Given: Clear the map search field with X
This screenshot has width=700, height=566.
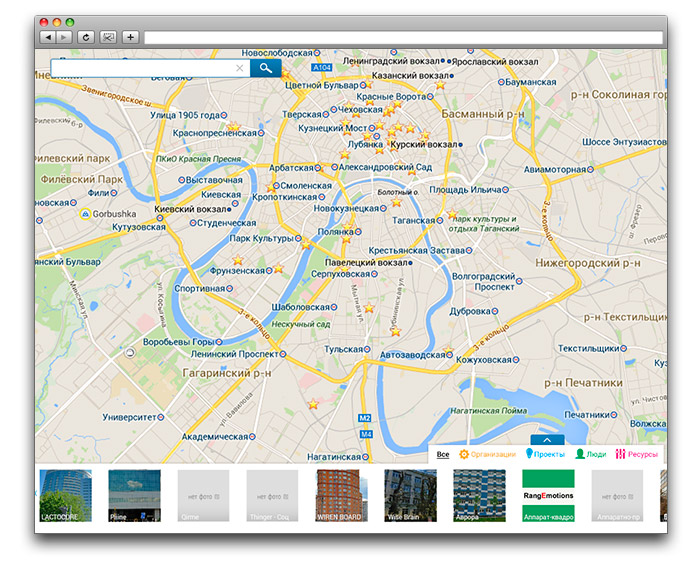Looking at the screenshot, I should point(239,68).
